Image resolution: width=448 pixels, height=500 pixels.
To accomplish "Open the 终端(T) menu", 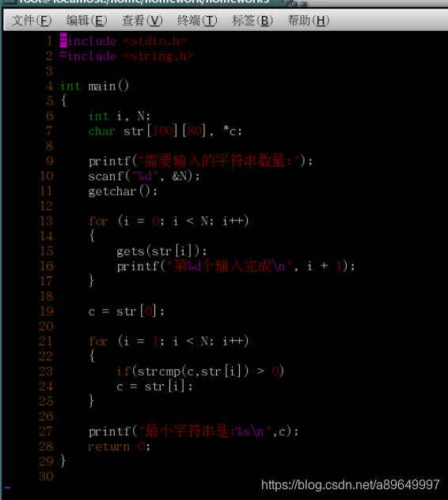I will (x=197, y=21).
